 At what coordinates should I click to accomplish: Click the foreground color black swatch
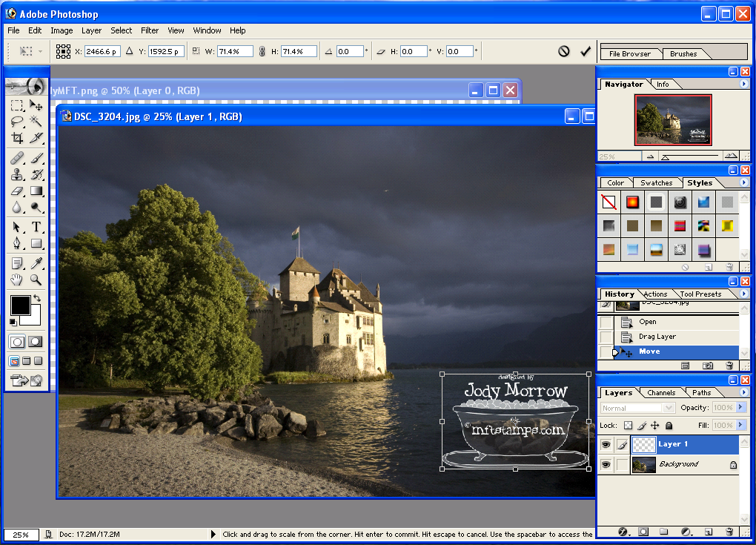pos(20,305)
